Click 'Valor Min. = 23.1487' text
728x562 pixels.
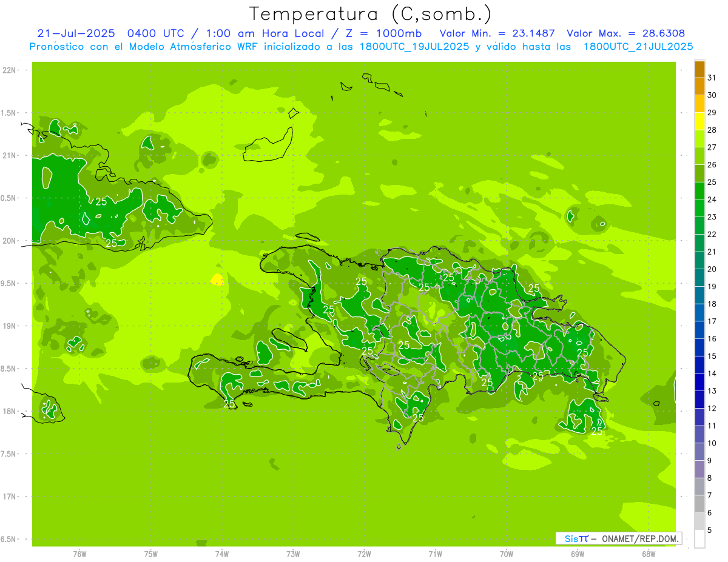click(497, 33)
